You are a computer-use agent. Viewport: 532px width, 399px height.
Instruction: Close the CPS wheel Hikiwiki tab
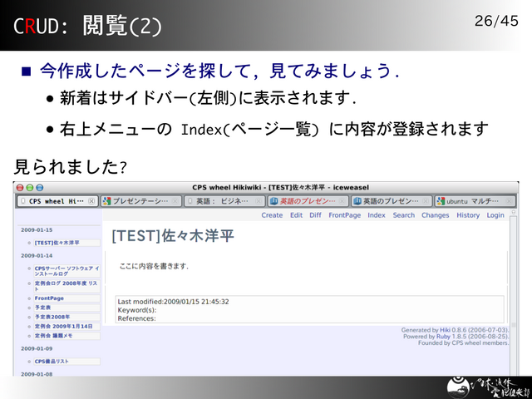coord(91,201)
